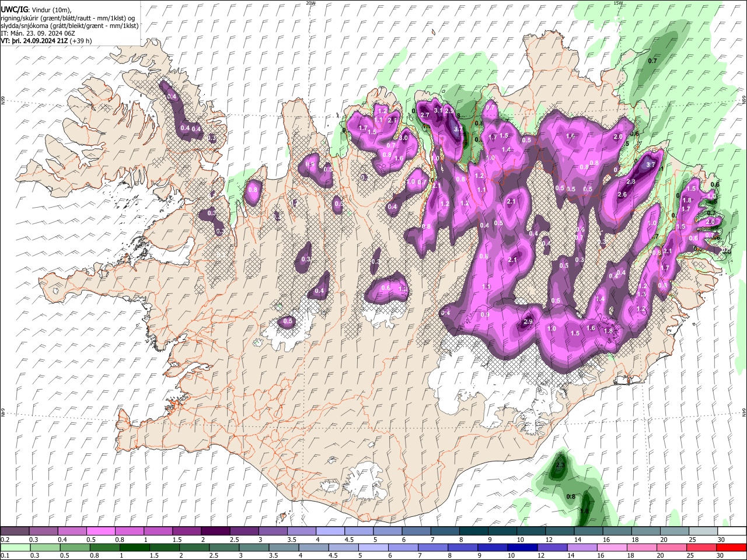Click the deep navy lower legend swatch between 10 and 12
Image resolution: width=747 pixels, height=560 pixels.
tap(522, 547)
